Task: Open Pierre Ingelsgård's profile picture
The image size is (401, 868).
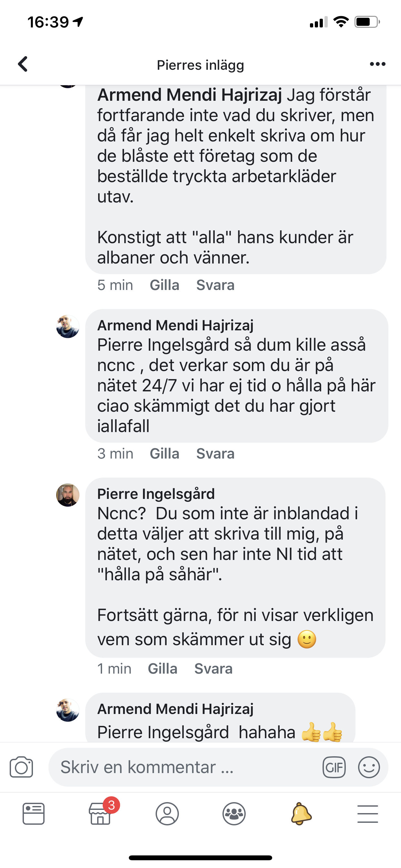Action: click(x=68, y=495)
